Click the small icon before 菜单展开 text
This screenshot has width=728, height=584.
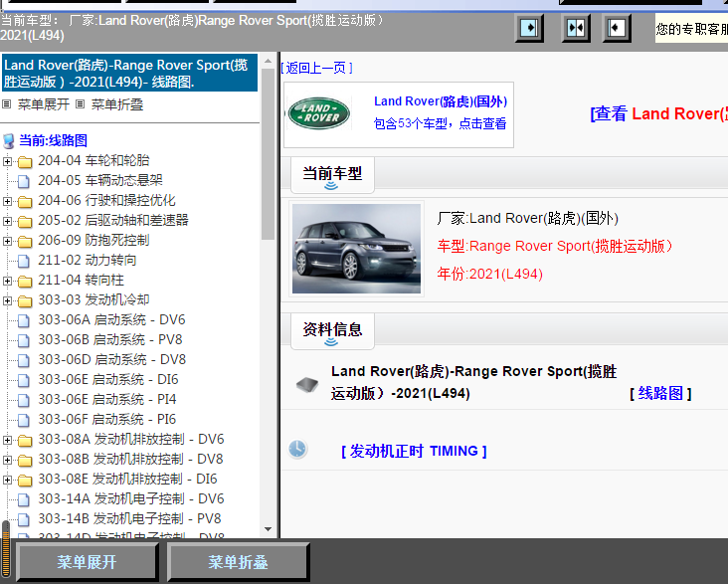point(7,104)
